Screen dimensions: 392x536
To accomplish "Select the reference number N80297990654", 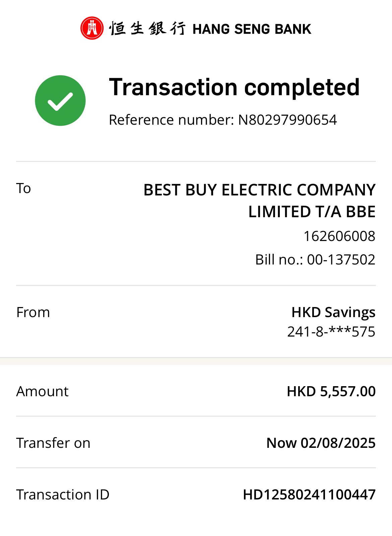I will [x=287, y=120].
